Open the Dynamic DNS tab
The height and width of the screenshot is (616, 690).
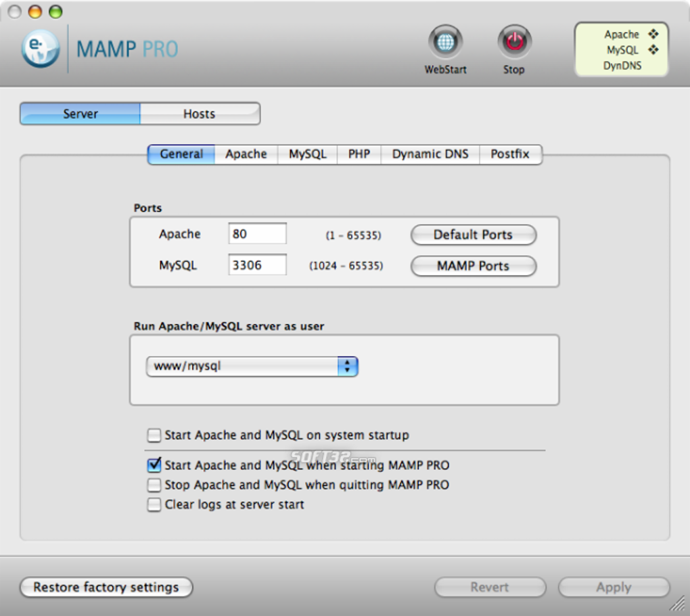(430, 154)
